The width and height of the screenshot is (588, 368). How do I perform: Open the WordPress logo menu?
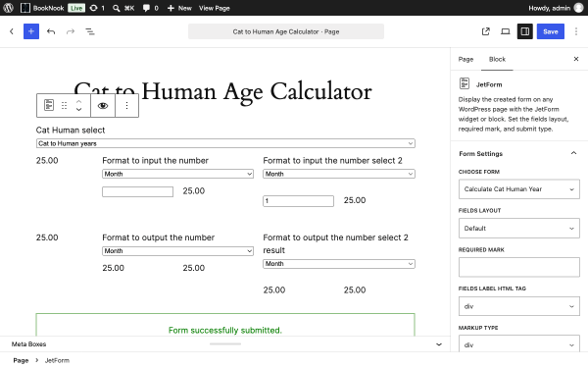tap(8, 8)
